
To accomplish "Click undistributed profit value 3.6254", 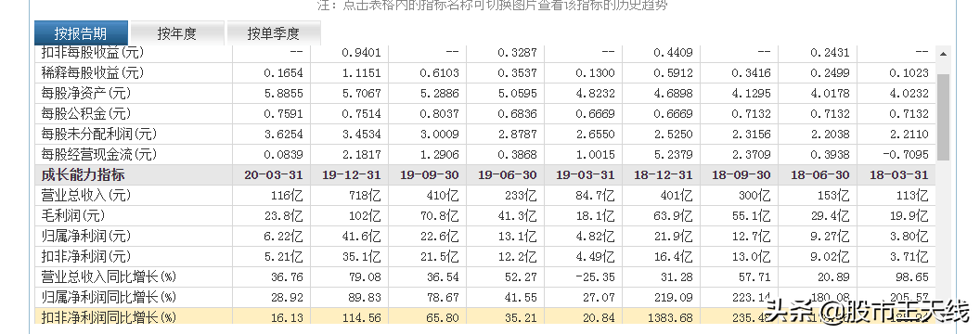I will point(283,135).
